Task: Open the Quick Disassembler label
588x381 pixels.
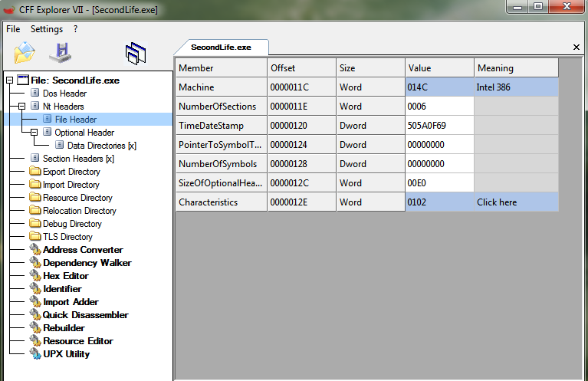Action: coord(86,314)
